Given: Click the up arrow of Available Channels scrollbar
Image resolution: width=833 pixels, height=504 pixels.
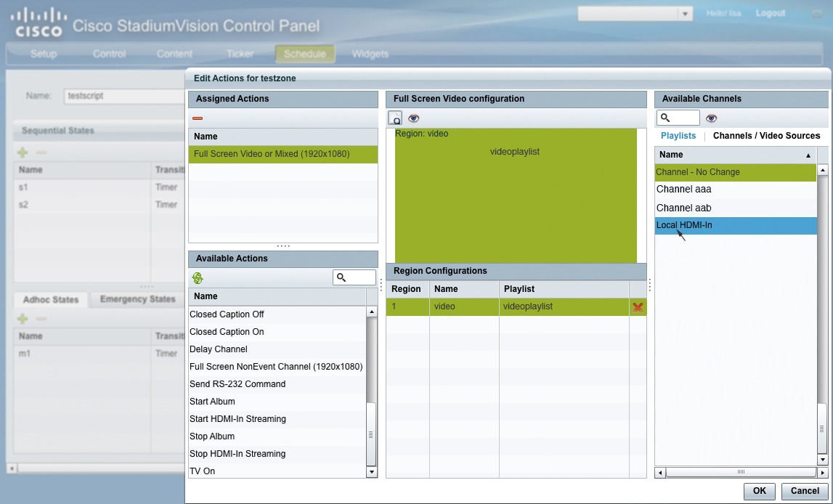Looking at the screenshot, I should coord(822,170).
